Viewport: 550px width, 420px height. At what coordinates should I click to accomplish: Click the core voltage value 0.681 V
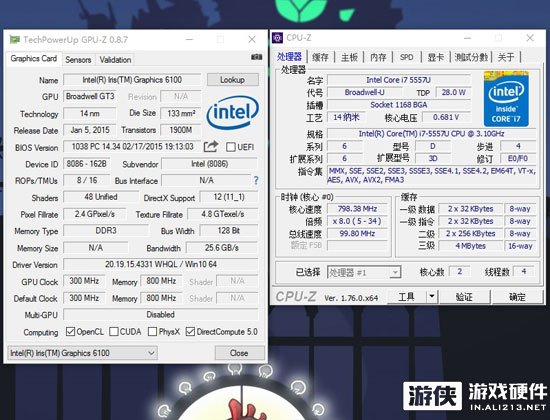pyautogui.click(x=446, y=117)
